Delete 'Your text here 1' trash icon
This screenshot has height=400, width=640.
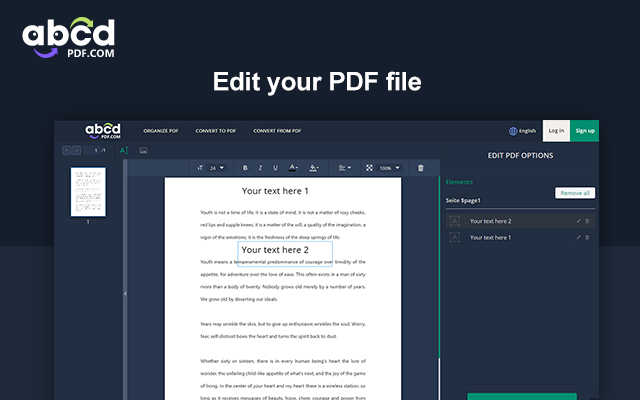coord(587,237)
